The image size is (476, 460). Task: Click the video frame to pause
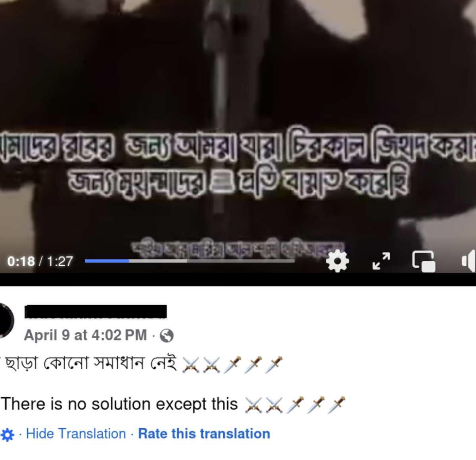click(238, 79)
